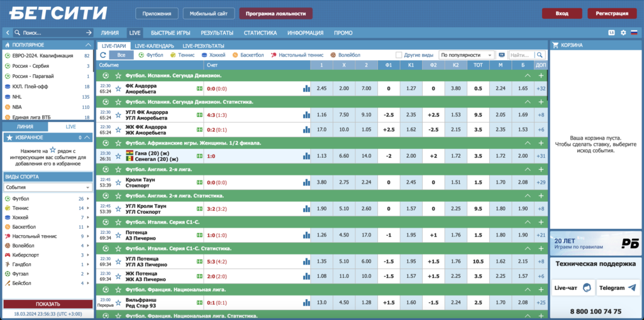Star the Гана (20) – Сенегал match

coord(118,156)
